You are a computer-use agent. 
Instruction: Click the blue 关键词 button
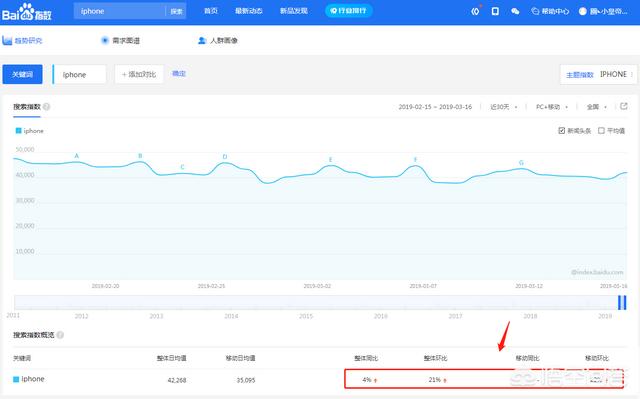[x=22, y=74]
